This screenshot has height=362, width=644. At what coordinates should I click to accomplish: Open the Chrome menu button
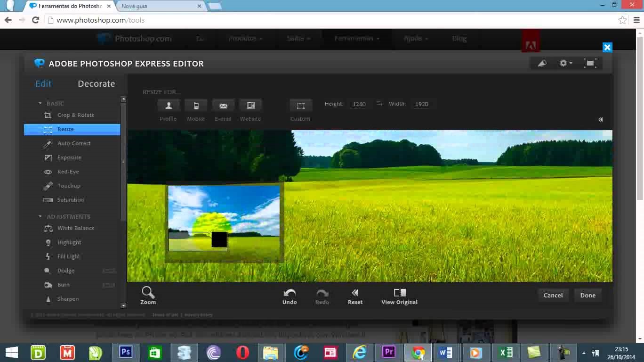point(636,20)
